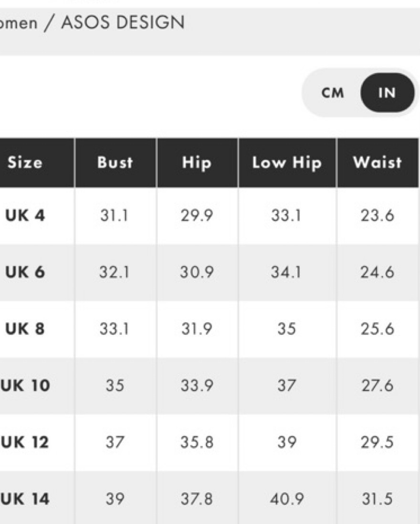The height and width of the screenshot is (524, 420).
Task: Click the Low Hip column header
Action: point(287,162)
